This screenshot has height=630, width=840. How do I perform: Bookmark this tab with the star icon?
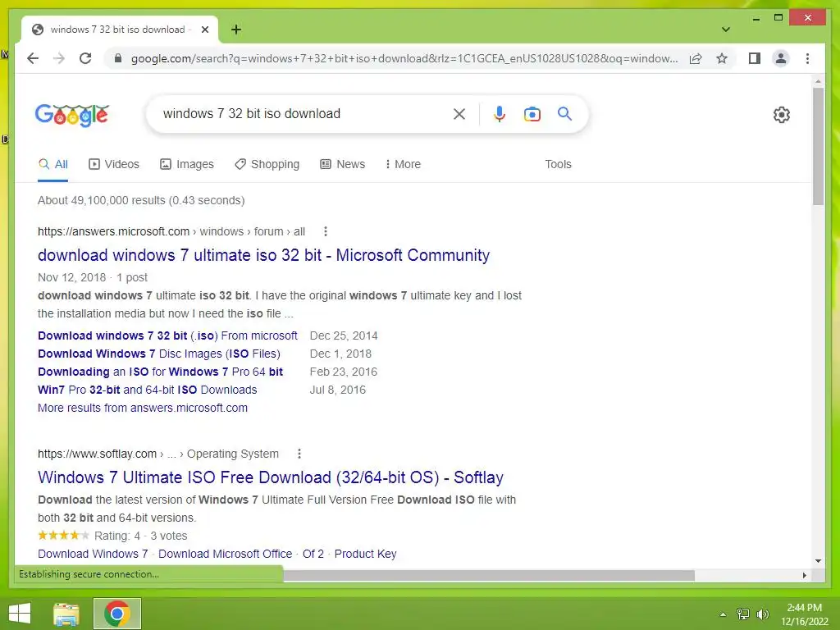tap(722, 58)
